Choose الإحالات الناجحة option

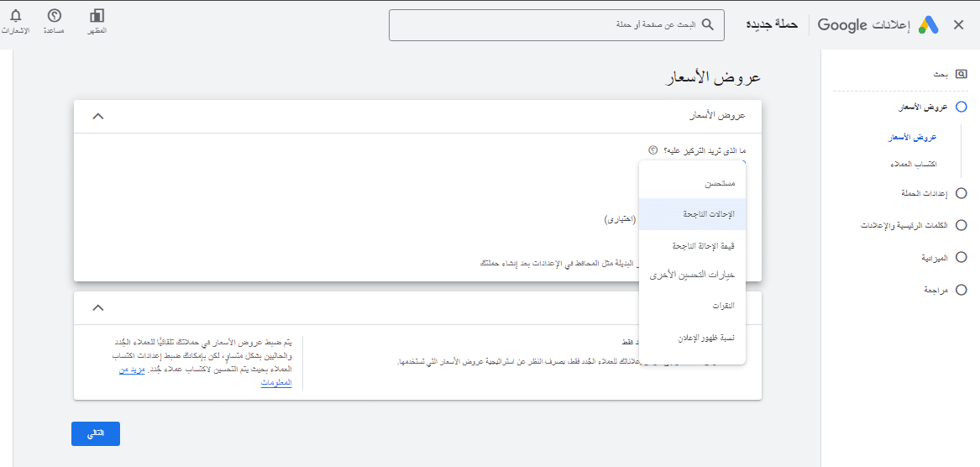[x=693, y=214]
